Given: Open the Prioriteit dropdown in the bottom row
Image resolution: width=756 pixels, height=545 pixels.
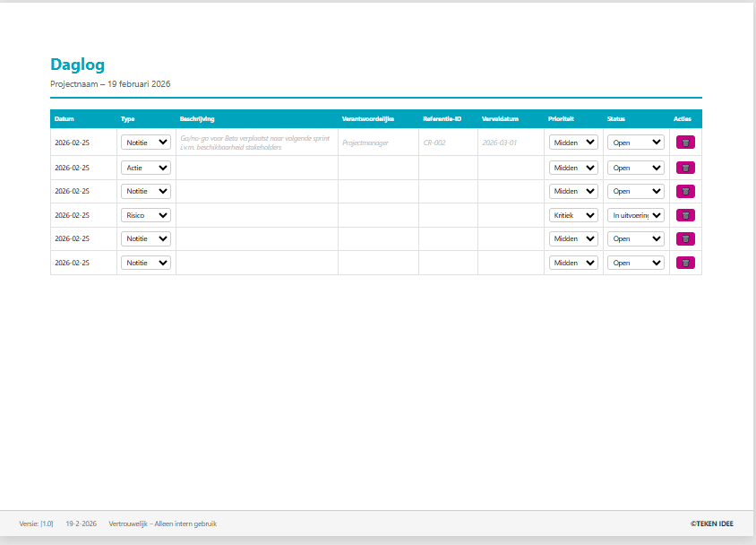Looking at the screenshot, I should point(573,263).
